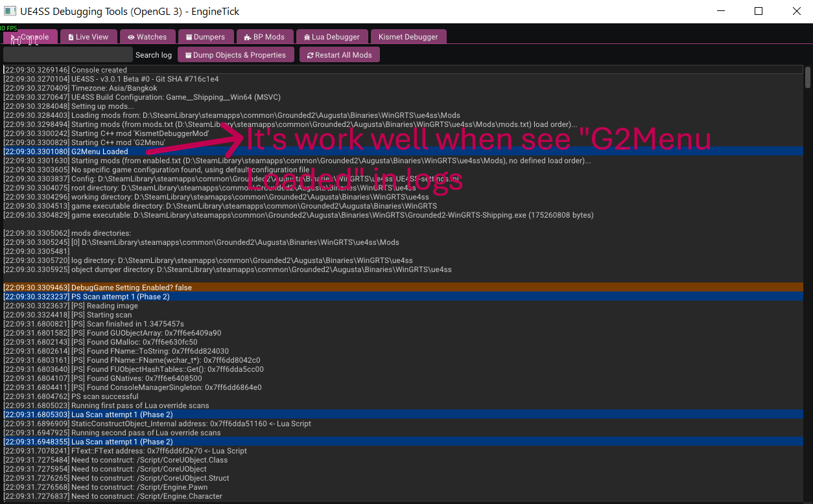Maximize the UE4SS Debugging Tools window

759,11
